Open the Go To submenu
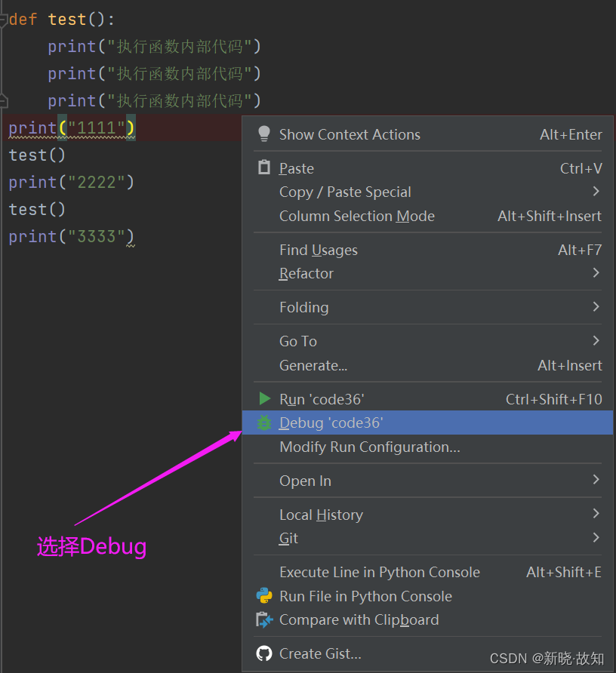This screenshot has height=673, width=616. point(297,341)
